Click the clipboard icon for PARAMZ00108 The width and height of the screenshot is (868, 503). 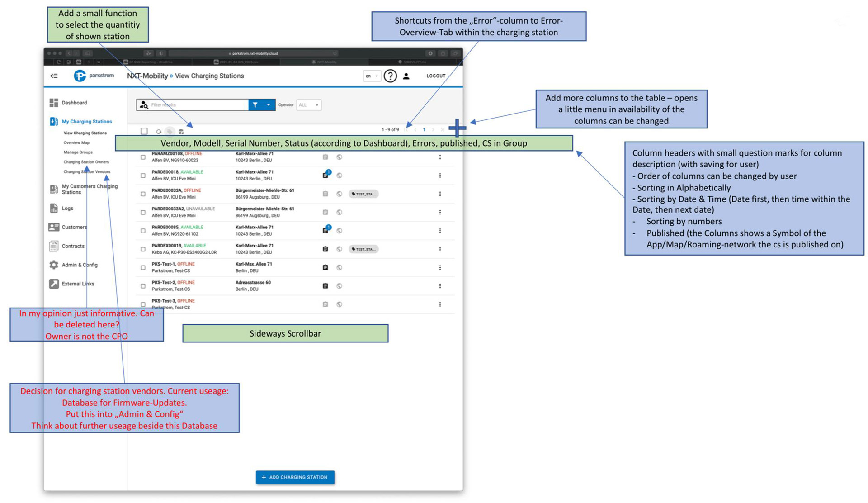(x=325, y=157)
